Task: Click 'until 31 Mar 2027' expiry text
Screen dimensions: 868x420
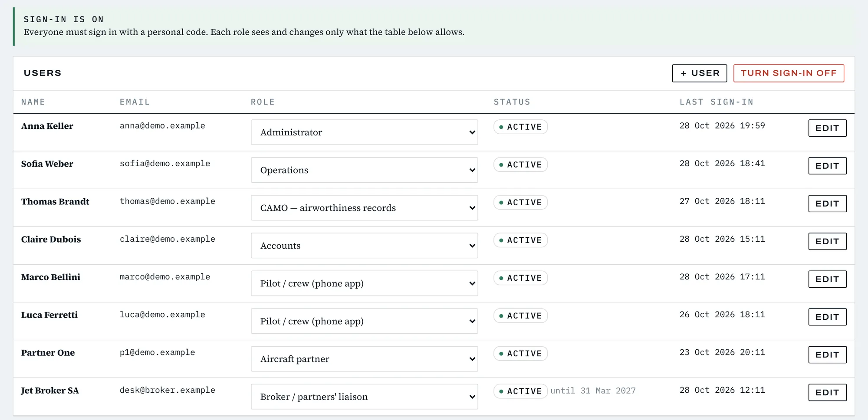Action: 593,390
